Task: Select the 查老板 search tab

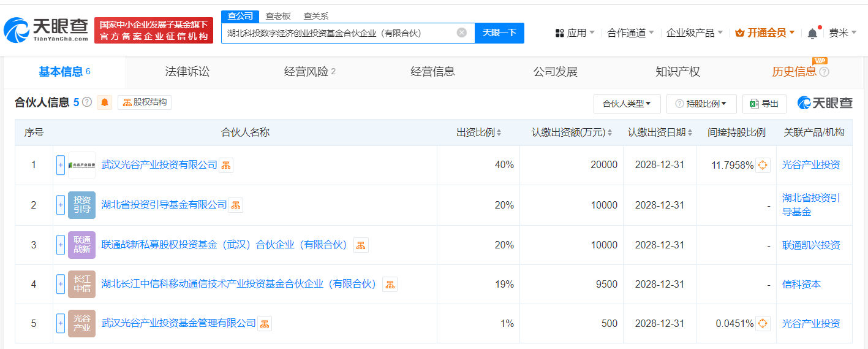Action: (x=278, y=16)
